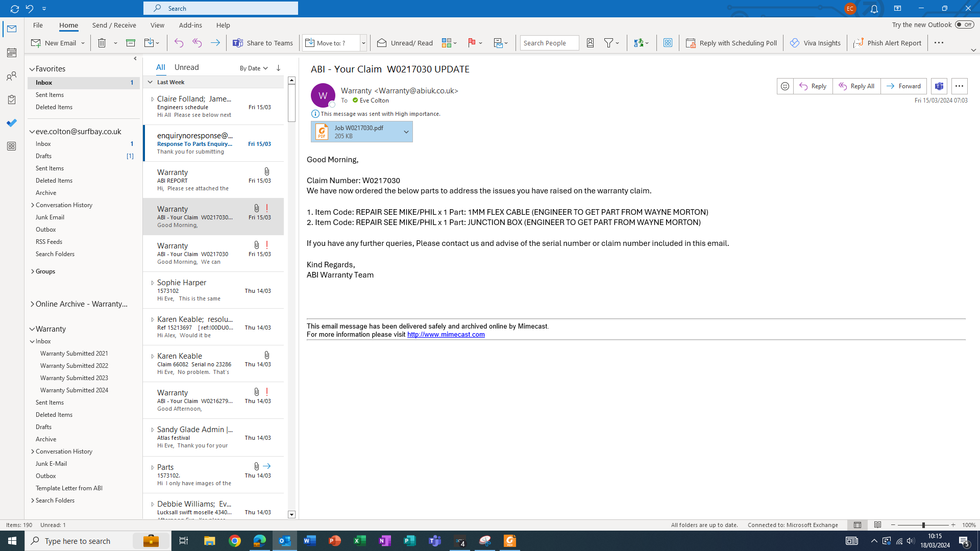This screenshot has height=551, width=980.
Task: Open the To Do checkmark icon in sidebar
Action: [11, 123]
